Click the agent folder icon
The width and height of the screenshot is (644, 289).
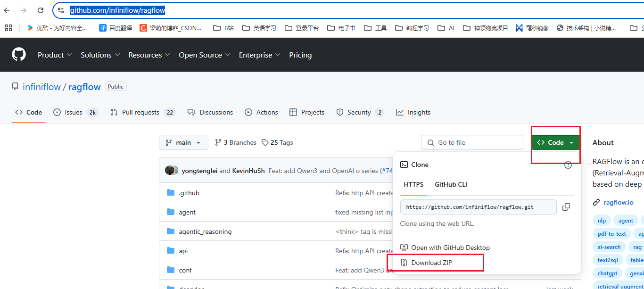[171, 212]
